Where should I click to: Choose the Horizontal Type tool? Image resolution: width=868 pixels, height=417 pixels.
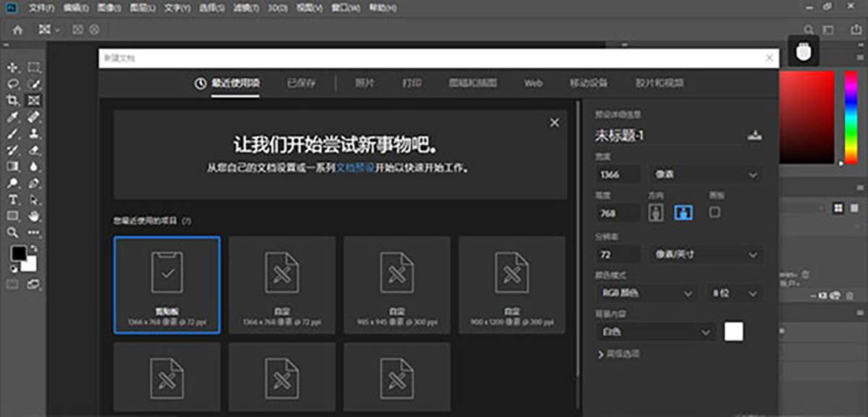[x=12, y=199]
